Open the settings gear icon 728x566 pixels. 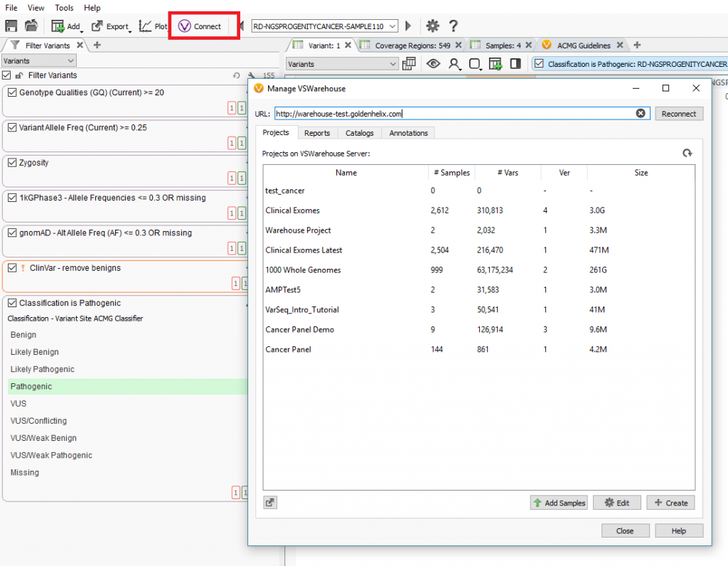tap(432, 26)
